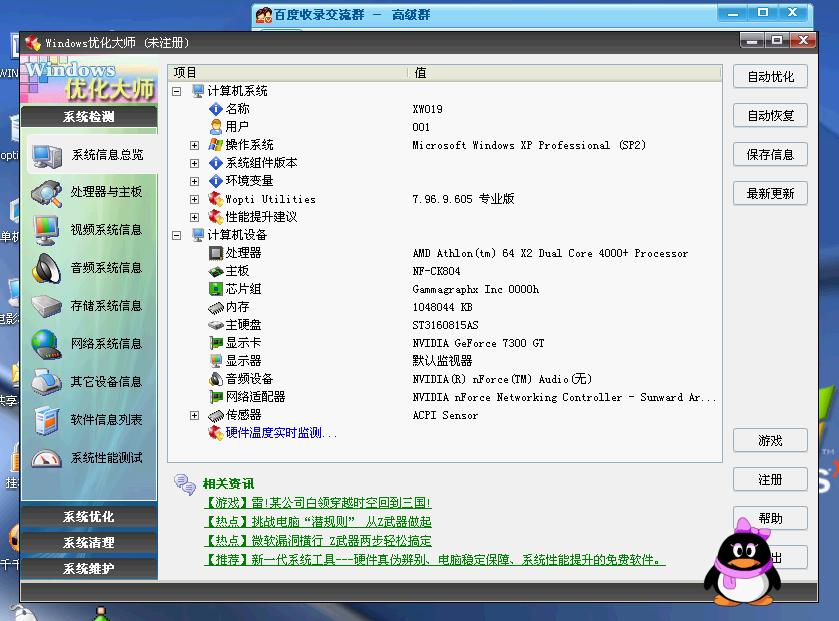Open 存储系统信息 drive icon

(47, 306)
